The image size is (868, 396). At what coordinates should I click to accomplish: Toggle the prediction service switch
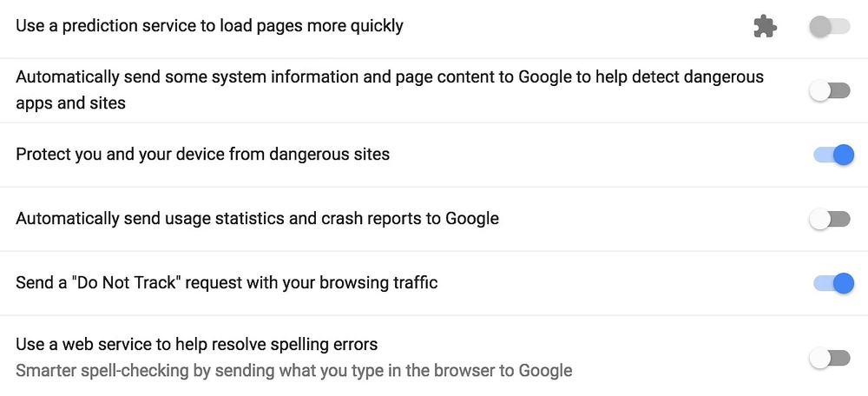tap(830, 27)
